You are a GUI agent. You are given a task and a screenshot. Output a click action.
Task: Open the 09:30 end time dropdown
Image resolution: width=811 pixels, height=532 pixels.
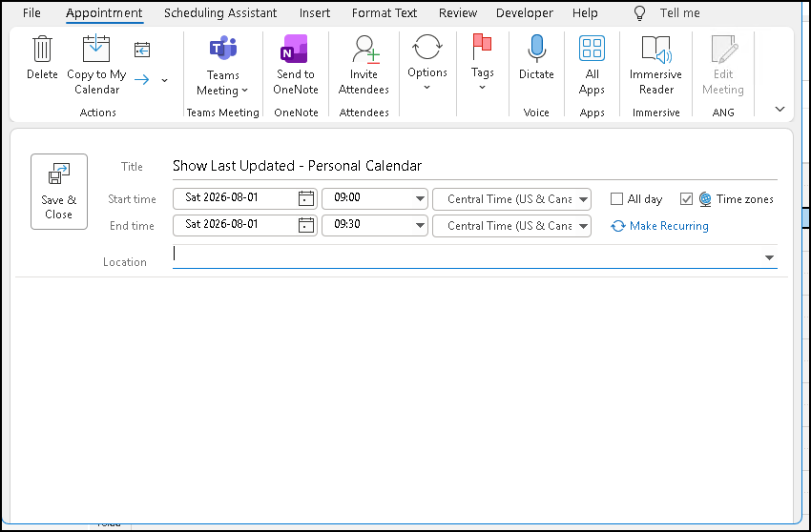pos(420,225)
